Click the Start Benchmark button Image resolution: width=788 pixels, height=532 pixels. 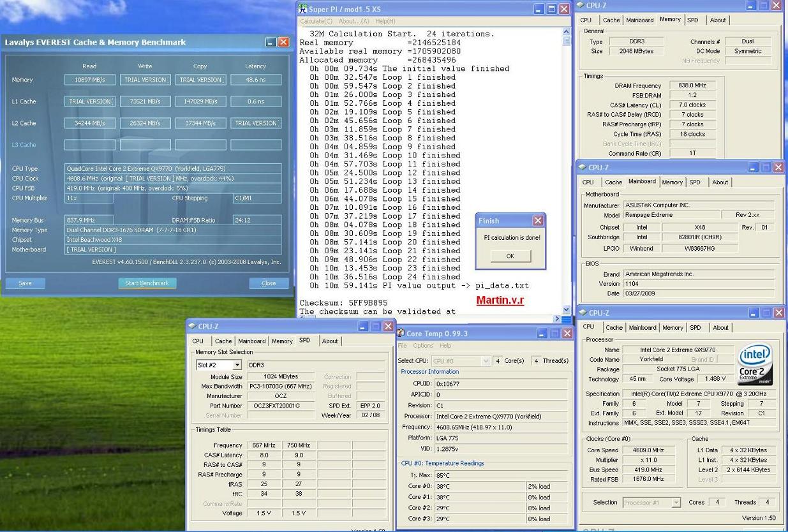tap(147, 283)
